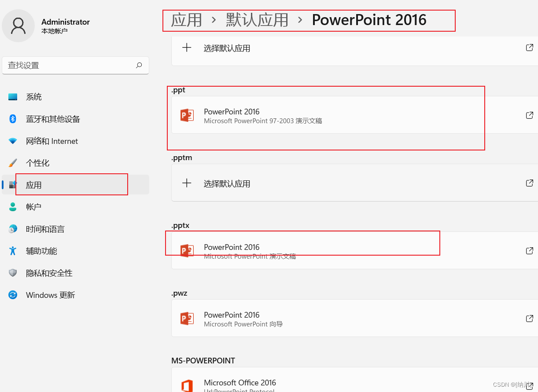Open external link icon for .ppt
Screen dimensions: 538x392
[x=530, y=115]
